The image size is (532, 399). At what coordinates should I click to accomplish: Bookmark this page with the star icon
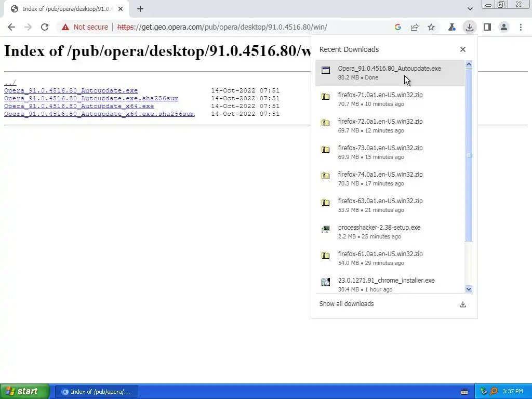tap(431, 27)
